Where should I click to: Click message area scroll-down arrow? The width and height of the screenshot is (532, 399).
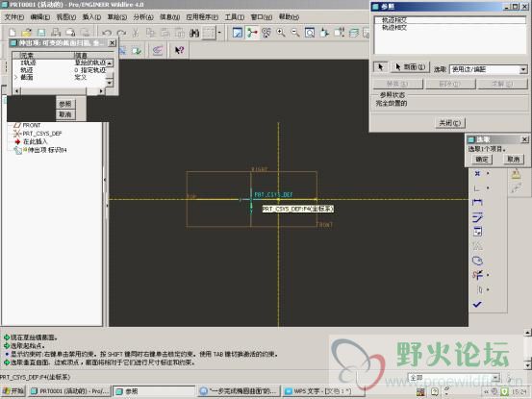tap(527, 365)
